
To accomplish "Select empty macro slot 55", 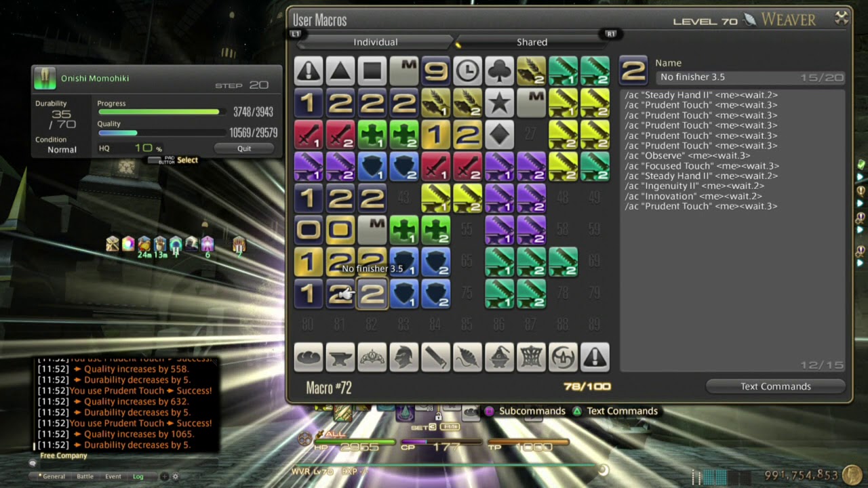I will tap(468, 230).
